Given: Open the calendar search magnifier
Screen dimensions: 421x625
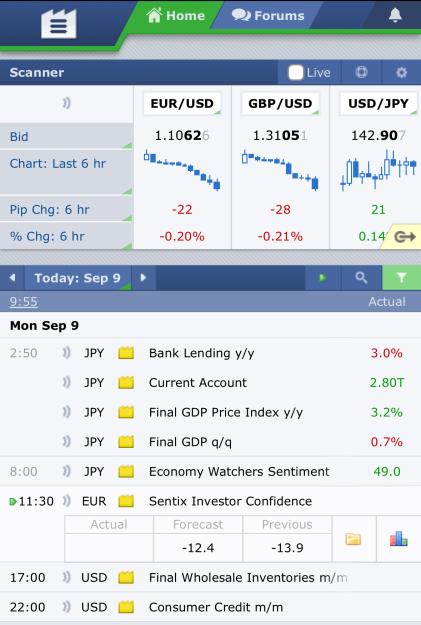Looking at the screenshot, I should (361, 278).
